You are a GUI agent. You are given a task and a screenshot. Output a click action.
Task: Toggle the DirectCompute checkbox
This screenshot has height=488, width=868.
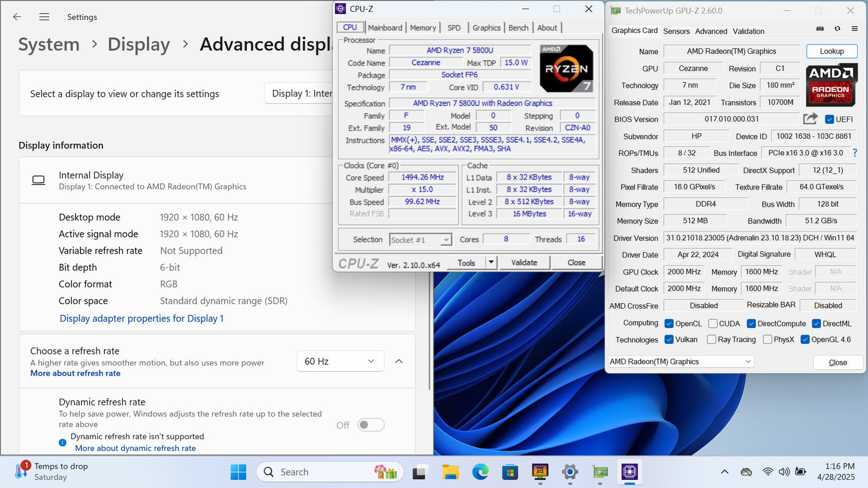[751, 324]
